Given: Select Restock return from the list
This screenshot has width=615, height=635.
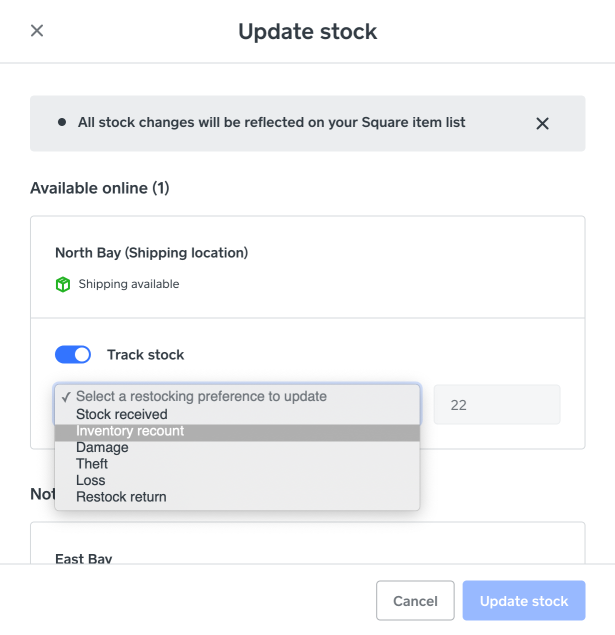Looking at the screenshot, I should click(x=121, y=497).
